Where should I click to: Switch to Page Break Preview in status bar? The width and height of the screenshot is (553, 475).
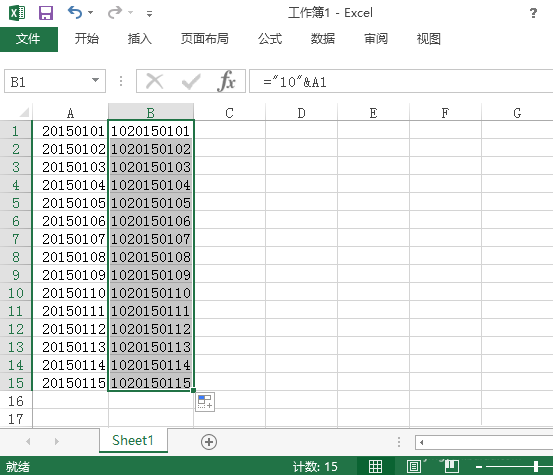tap(451, 466)
